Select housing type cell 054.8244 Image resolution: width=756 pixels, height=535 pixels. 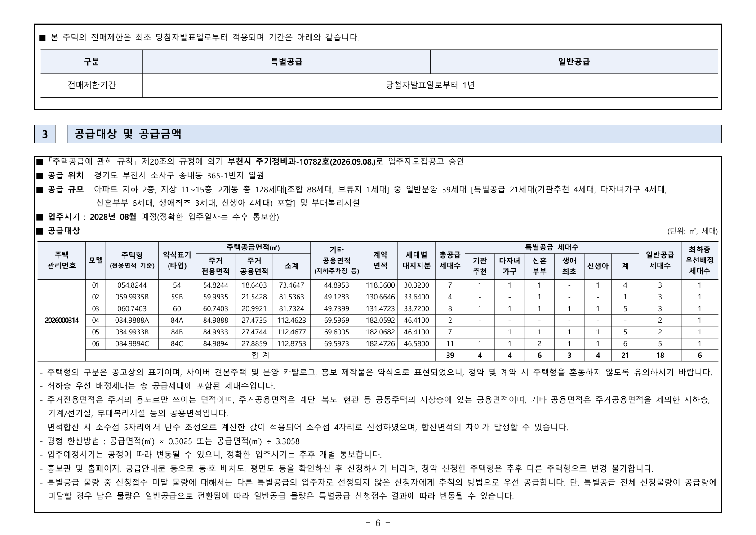[132, 285]
